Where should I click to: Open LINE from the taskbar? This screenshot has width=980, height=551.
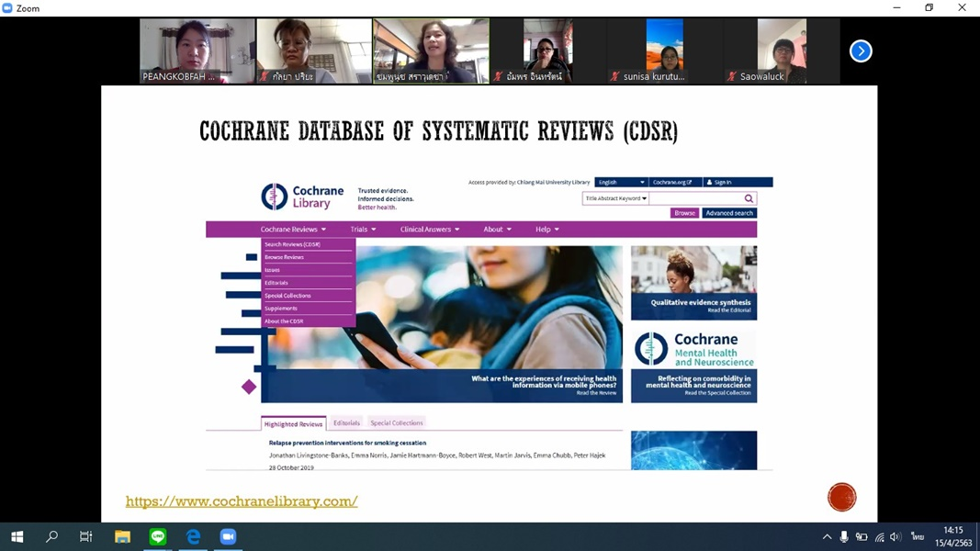(157, 536)
